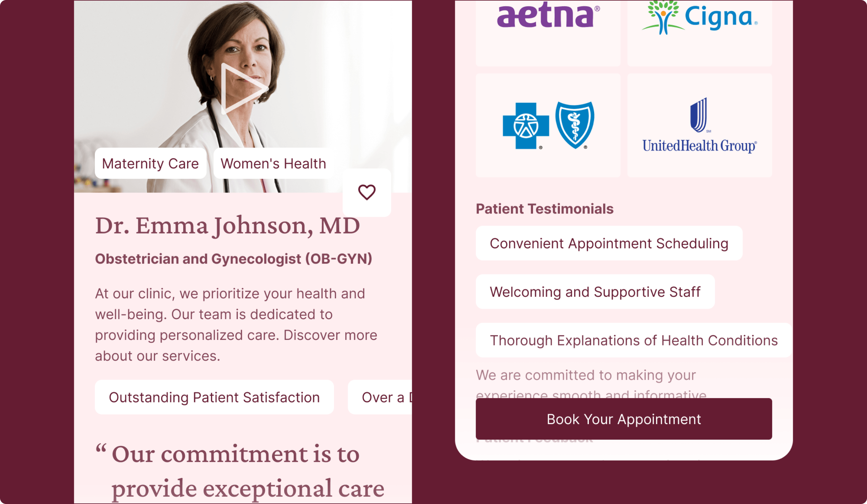This screenshot has width=867, height=504.
Task: Select the Women's Health tag
Action: 273,164
